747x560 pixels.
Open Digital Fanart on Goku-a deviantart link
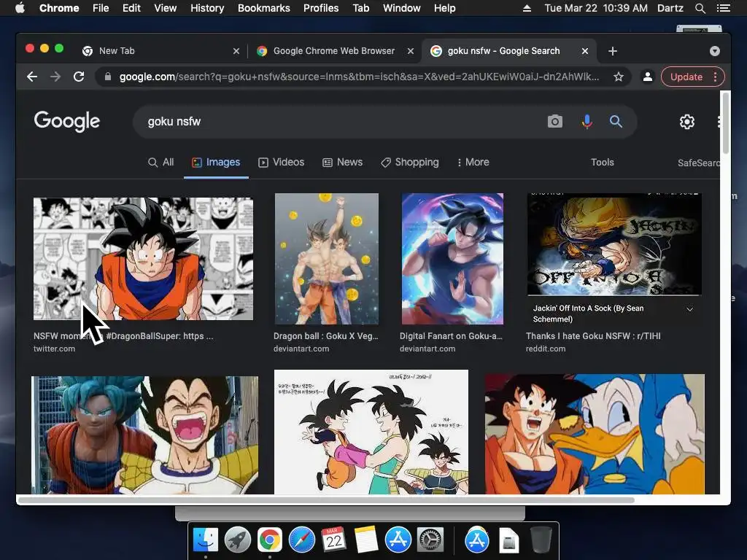(x=451, y=336)
